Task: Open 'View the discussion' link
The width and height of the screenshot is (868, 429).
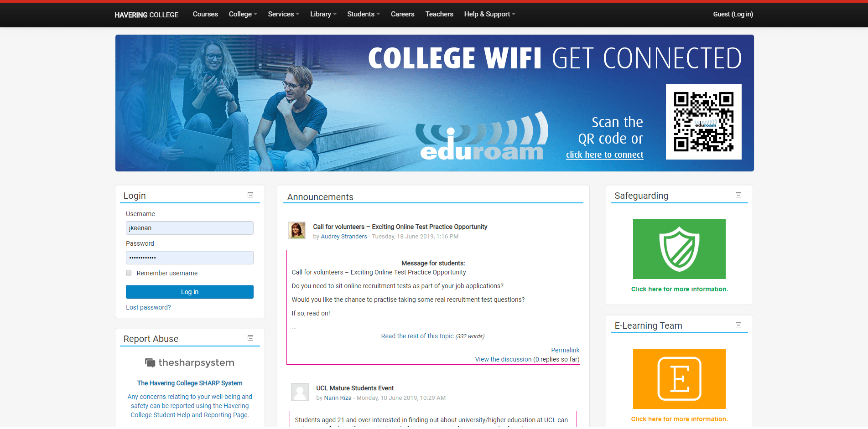Action: (503, 359)
